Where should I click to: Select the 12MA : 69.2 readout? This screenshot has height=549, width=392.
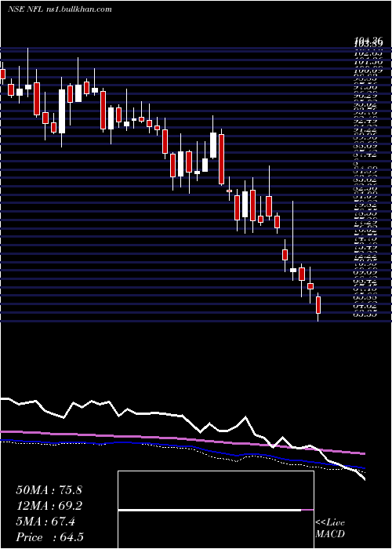coord(49,506)
